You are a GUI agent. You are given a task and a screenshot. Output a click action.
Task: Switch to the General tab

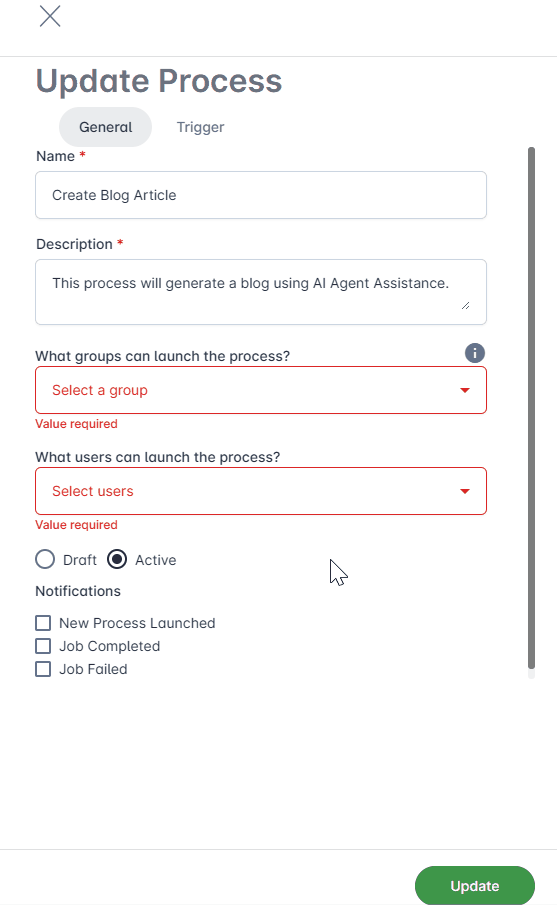click(106, 127)
